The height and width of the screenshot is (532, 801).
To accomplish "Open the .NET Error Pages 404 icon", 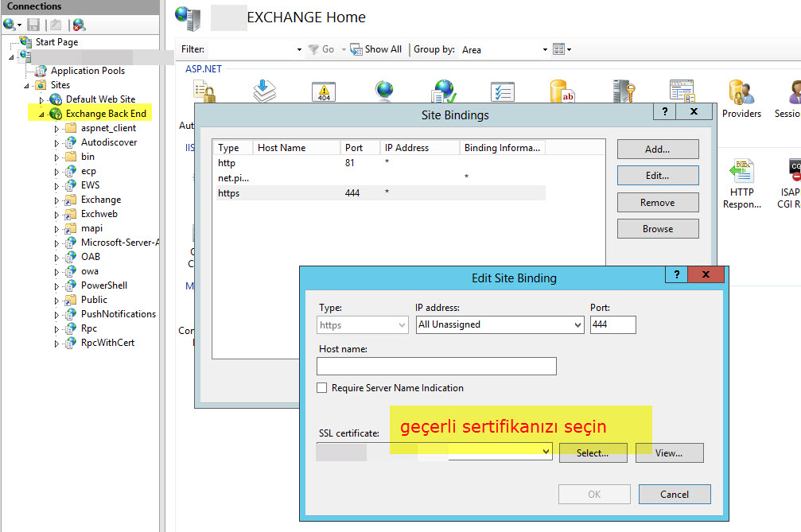I will [324, 91].
